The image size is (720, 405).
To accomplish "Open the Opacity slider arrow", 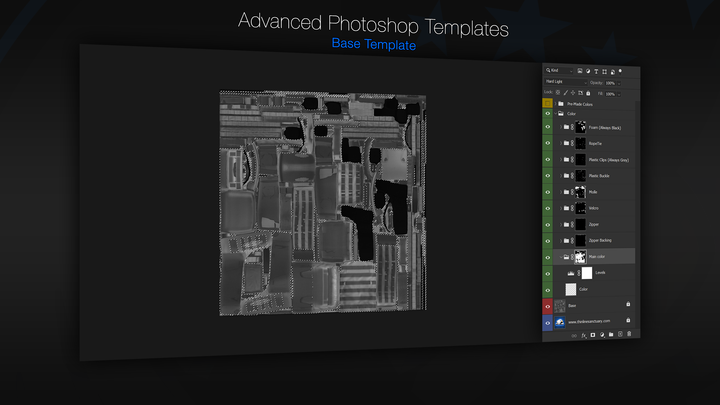I will 619,84.
